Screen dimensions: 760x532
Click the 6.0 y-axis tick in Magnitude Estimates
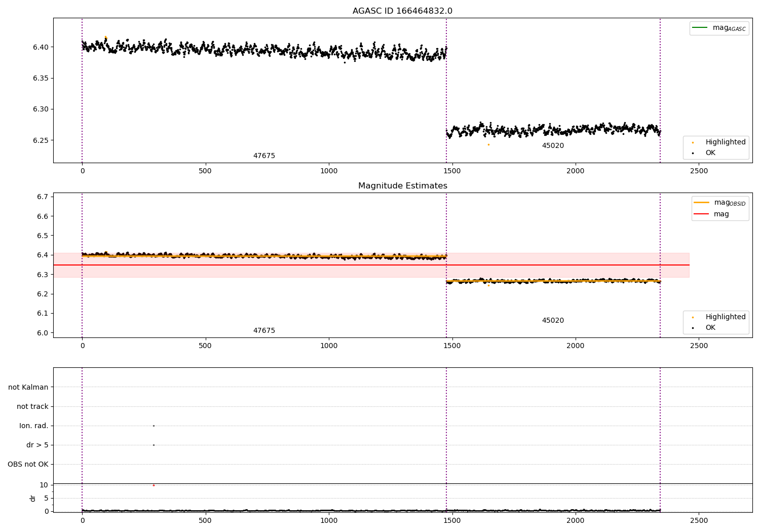[x=43, y=333]
